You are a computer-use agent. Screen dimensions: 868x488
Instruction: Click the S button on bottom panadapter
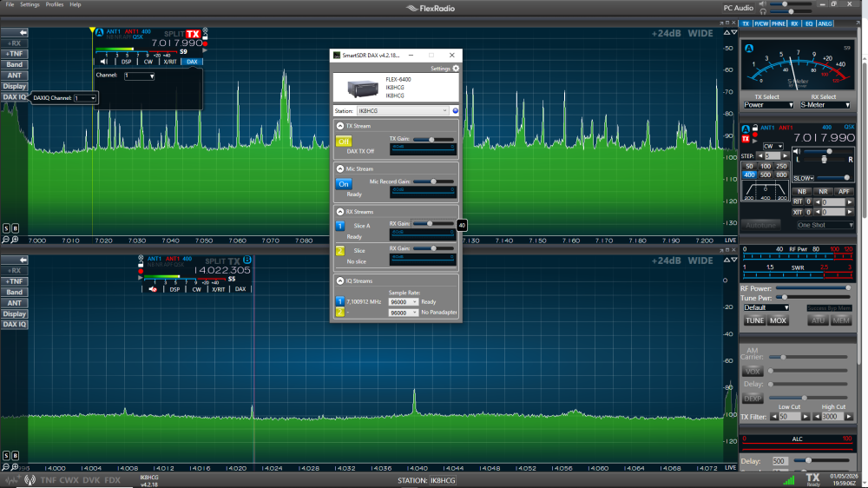click(6, 455)
